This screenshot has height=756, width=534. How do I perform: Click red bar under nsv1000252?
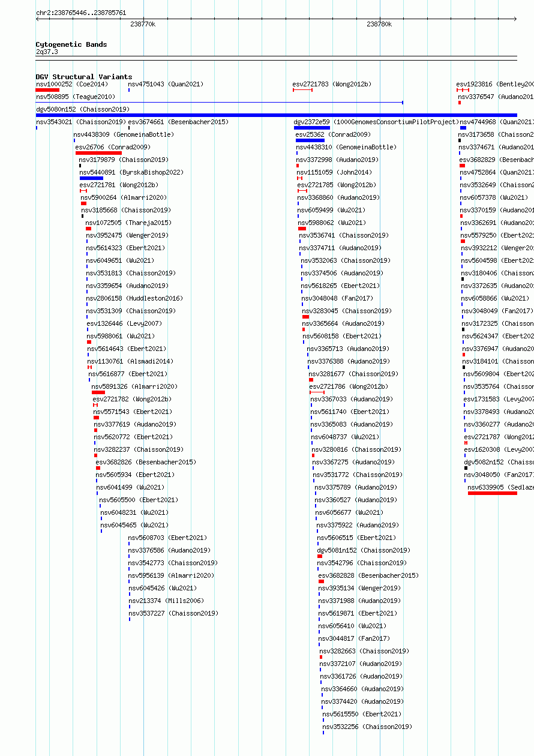47,90
